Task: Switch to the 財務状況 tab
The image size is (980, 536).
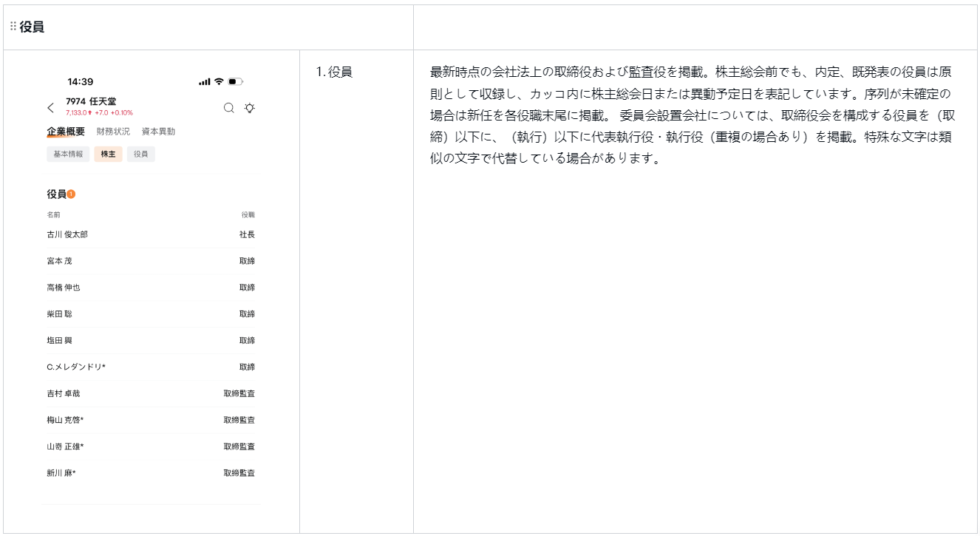Action: 113,132
